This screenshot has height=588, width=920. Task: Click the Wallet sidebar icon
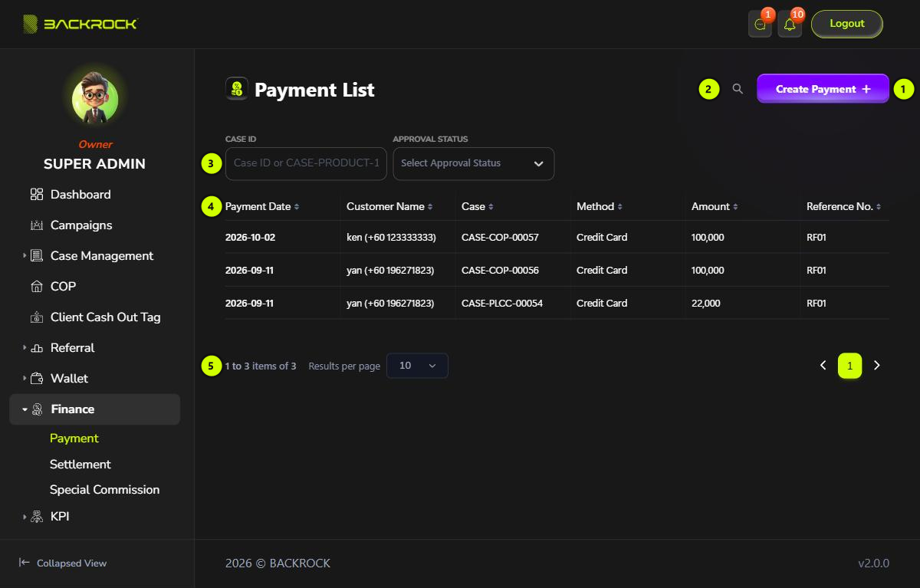point(37,379)
